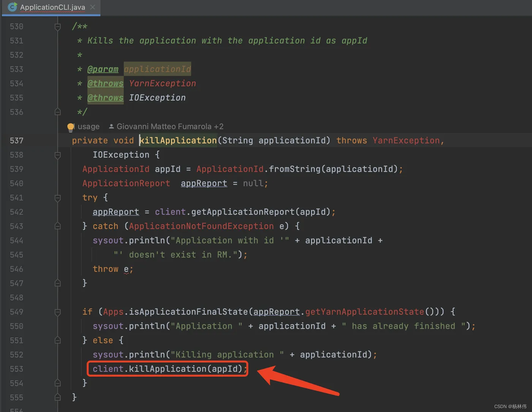This screenshot has width=532, height=412.
Task: Collapse the if block fold at line 549
Action: click(58, 312)
